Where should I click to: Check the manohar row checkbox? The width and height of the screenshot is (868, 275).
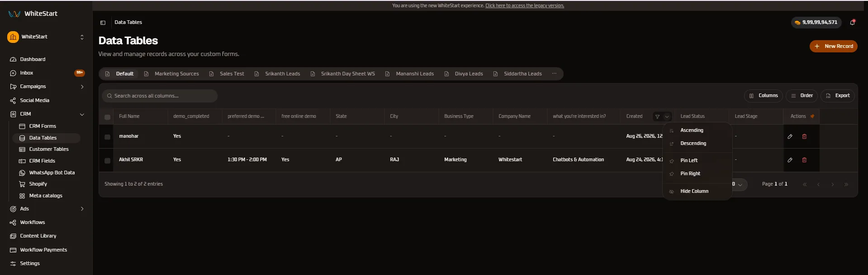pyautogui.click(x=107, y=137)
